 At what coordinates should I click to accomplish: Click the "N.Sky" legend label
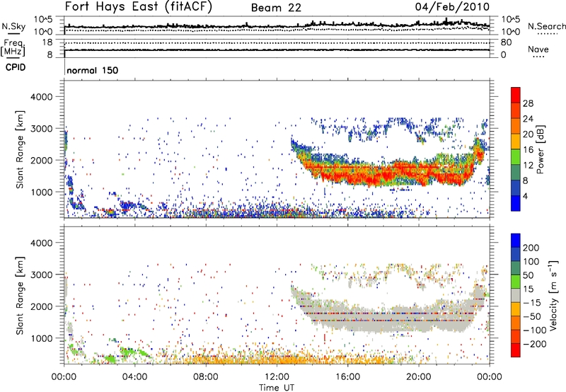tap(13, 26)
